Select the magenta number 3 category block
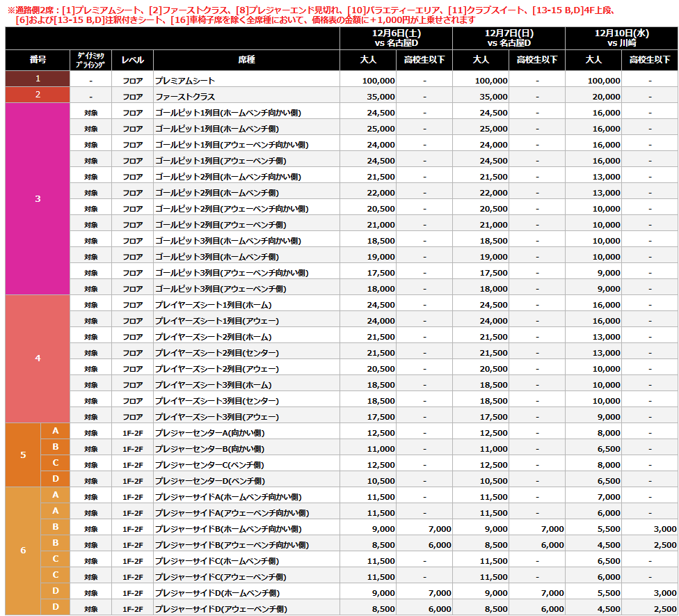Screen dimensions: 679x616 [x=38, y=198]
